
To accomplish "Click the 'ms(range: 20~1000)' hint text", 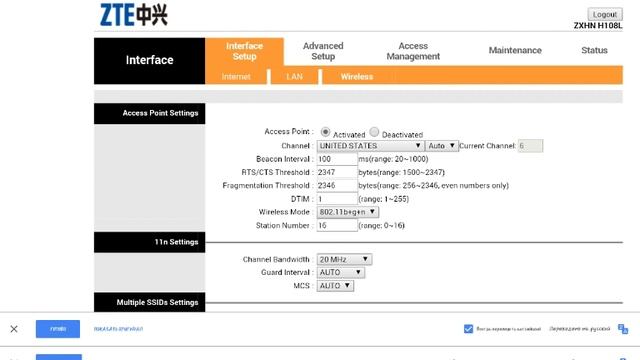I will pyautogui.click(x=393, y=159).
